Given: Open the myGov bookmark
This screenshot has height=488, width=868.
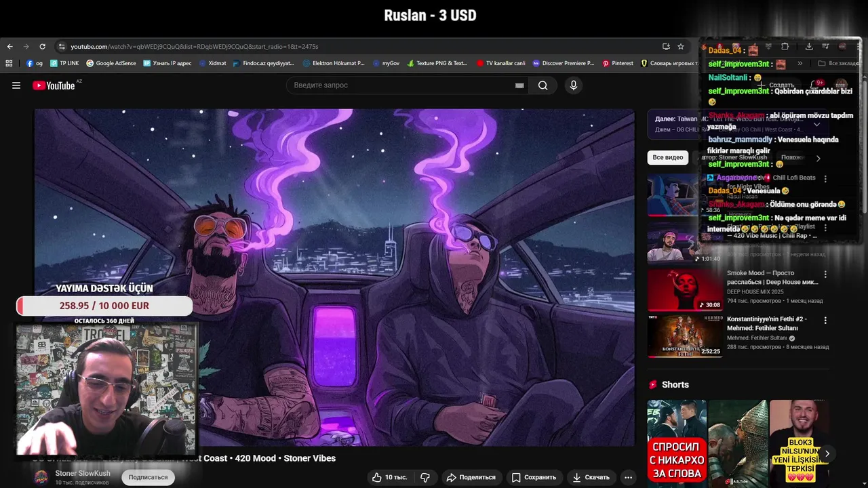Looking at the screenshot, I should 387,63.
